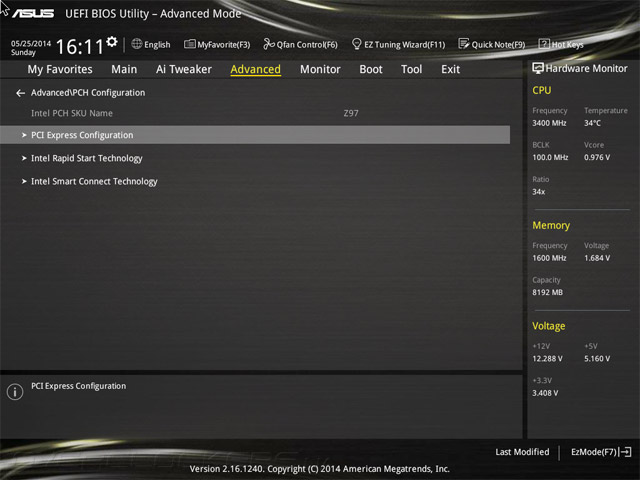The height and width of the screenshot is (480, 640).
Task: Click the settings gear next to the clock
Action: point(111,42)
